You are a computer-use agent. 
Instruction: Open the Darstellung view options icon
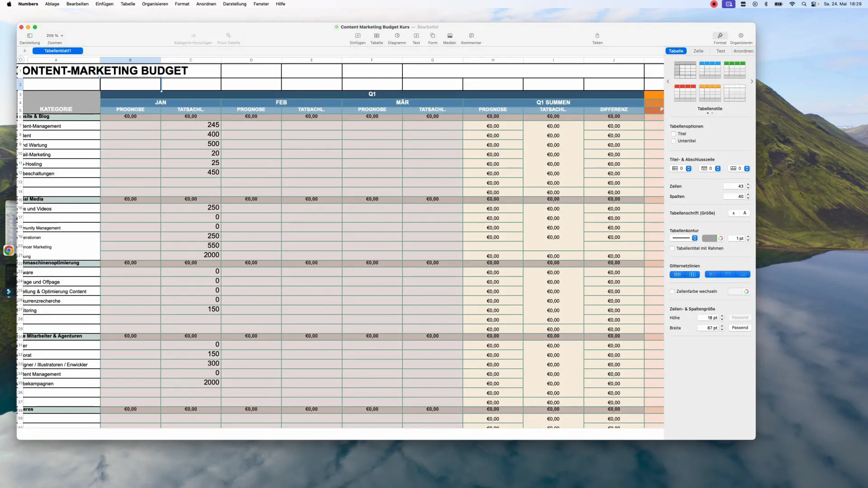coord(30,36)
